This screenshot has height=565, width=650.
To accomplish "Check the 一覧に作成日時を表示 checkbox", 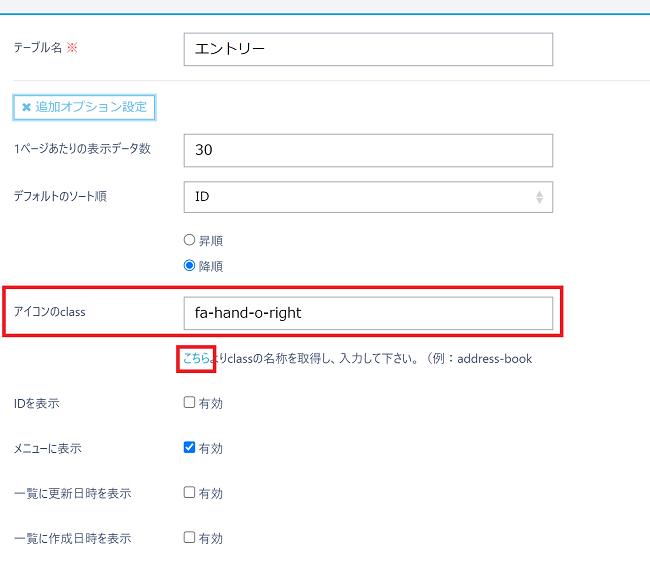I will click(x=189, y=538).
